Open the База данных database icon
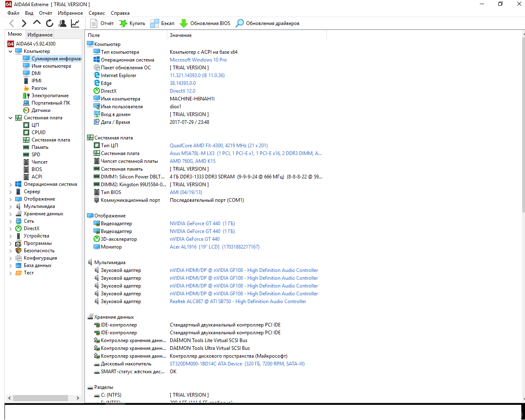Image resolution: width=525 pixels, height=420 pixels. coord(18,265)
